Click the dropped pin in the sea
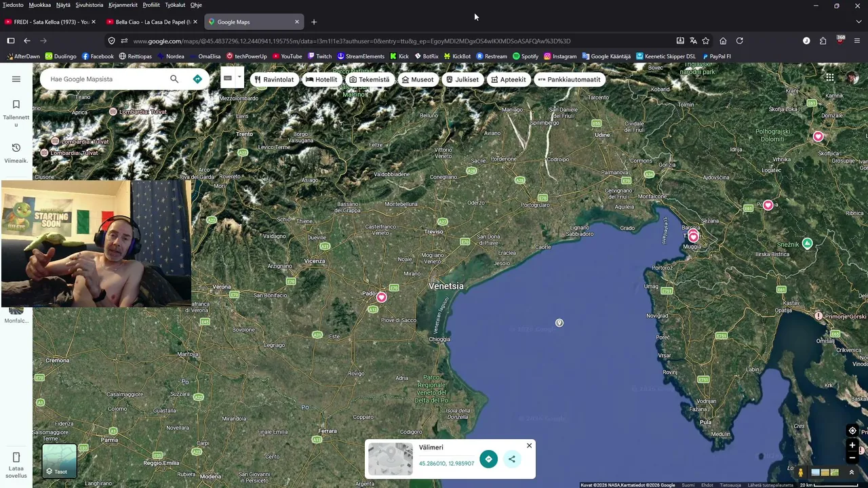Viewport: 868px width, 488px height. [559, 323]
